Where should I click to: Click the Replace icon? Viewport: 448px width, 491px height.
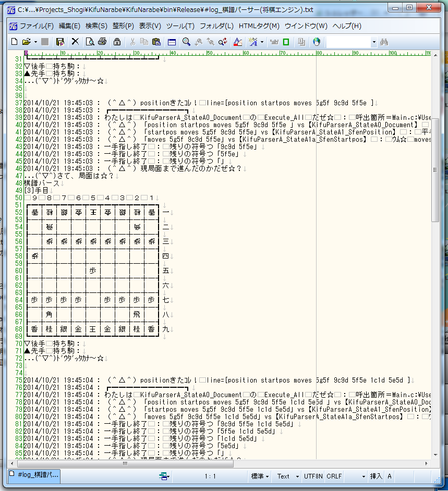[x=223, y=42]
